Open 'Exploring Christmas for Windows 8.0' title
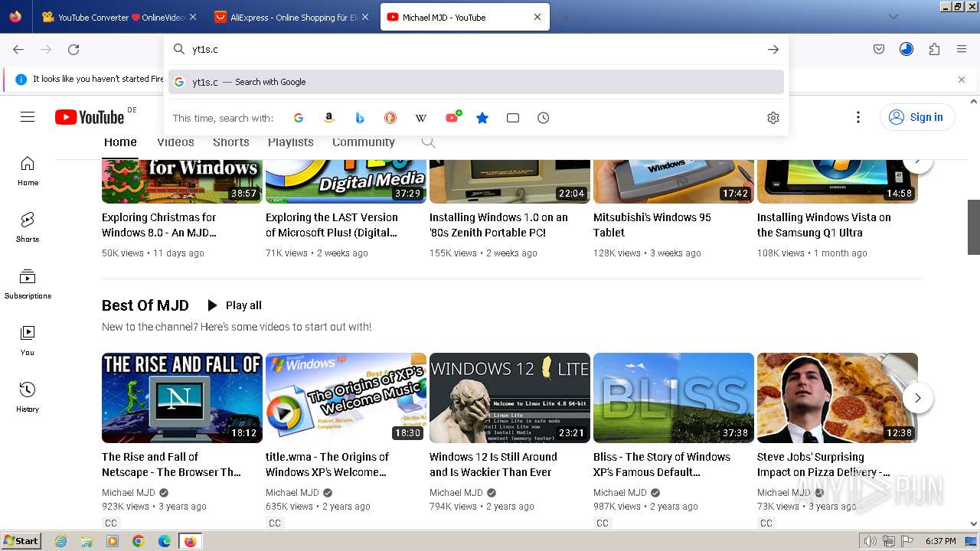The width and height of the screenshot is (980, 551). (x=159, y=225)
